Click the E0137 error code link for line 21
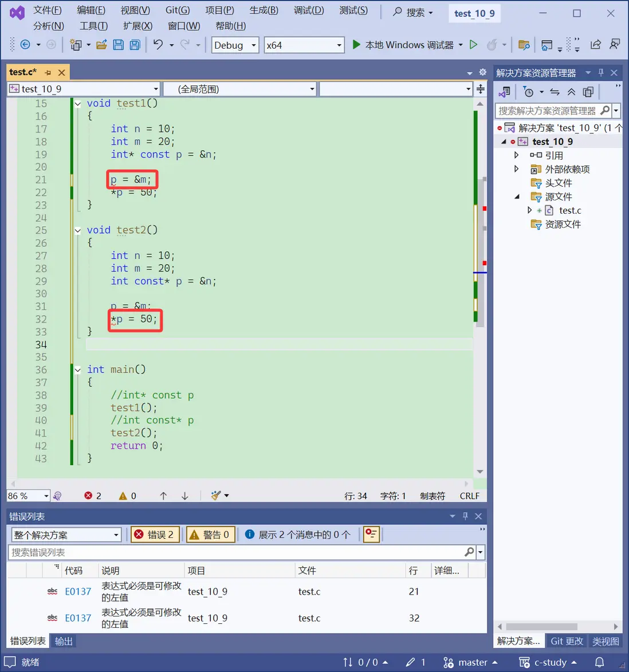Screen dimensions: 629x672 tap(78, 592)
